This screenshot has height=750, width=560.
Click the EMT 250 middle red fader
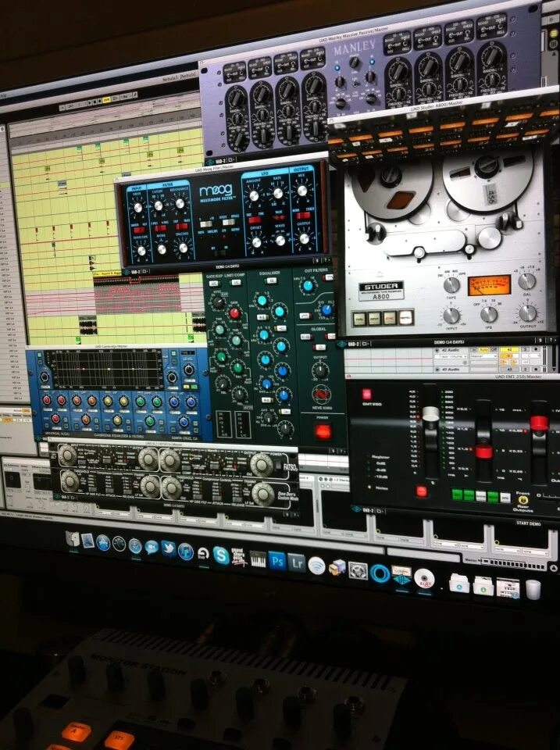[483, 451]
